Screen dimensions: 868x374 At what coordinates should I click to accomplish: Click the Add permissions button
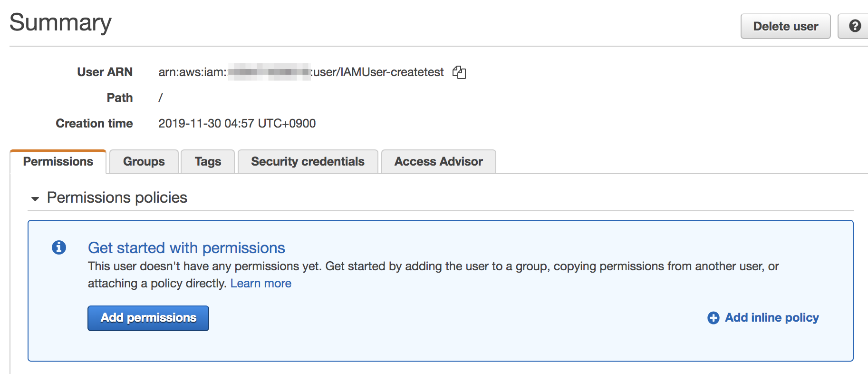pos(148,318)
